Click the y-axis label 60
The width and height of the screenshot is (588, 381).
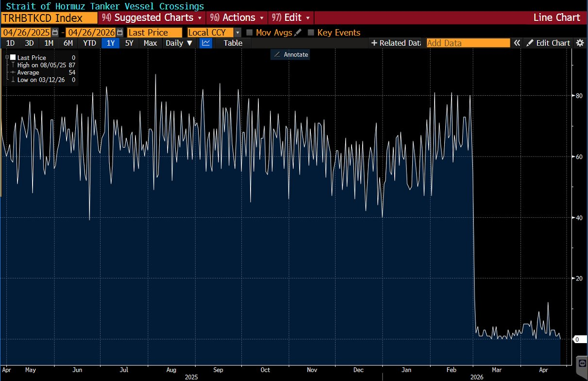(x=579, y=156)
